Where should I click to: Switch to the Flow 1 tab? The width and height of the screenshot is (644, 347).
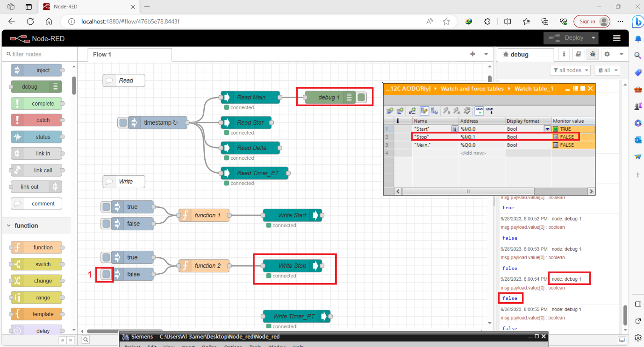point(102,54)
